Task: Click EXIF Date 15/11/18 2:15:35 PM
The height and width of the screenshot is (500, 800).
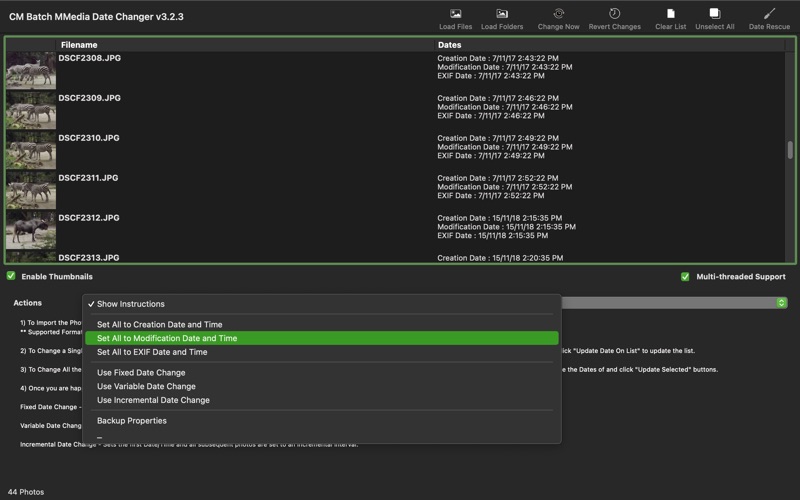Action: coord(493,236)
